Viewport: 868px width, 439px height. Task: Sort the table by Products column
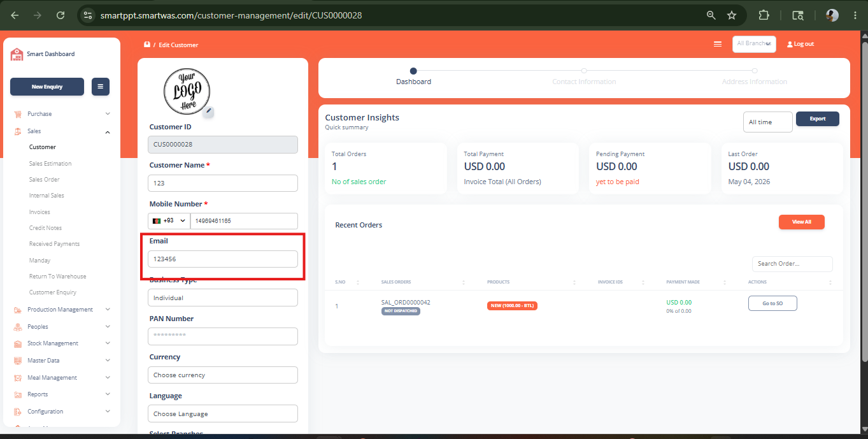pos(574,282)
